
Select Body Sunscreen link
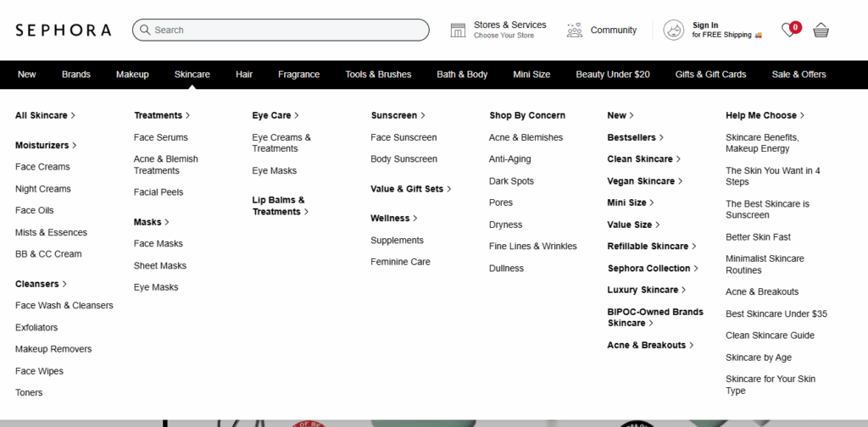coord(403,158)
